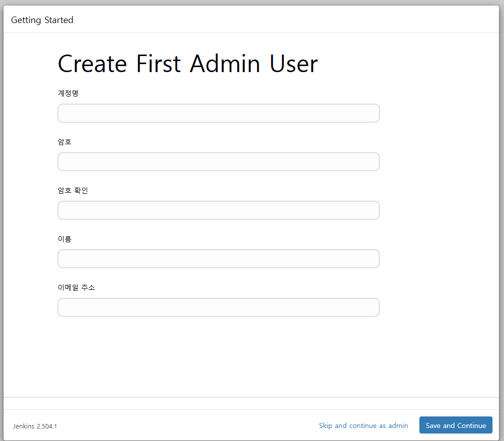Click the 암호 확인 label

point(73,190)
